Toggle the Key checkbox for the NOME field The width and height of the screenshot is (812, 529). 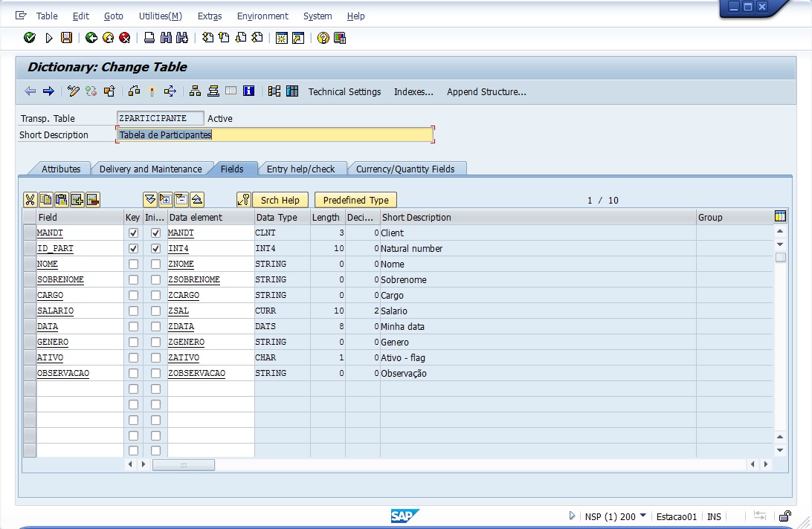(133, 264)
